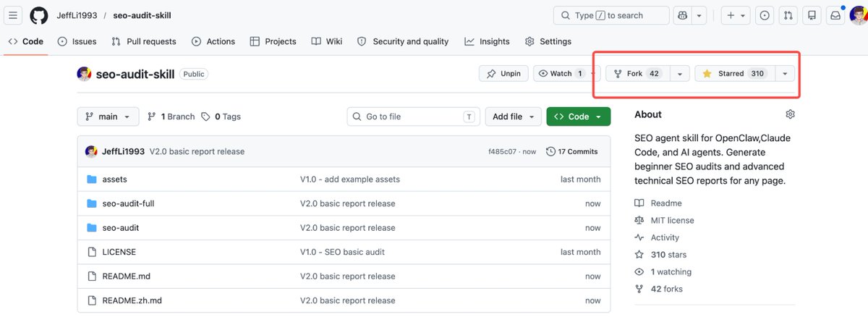Open the green Code dropdown button
868x317 pixels.
pyautogui.click(x=579, y=117)
